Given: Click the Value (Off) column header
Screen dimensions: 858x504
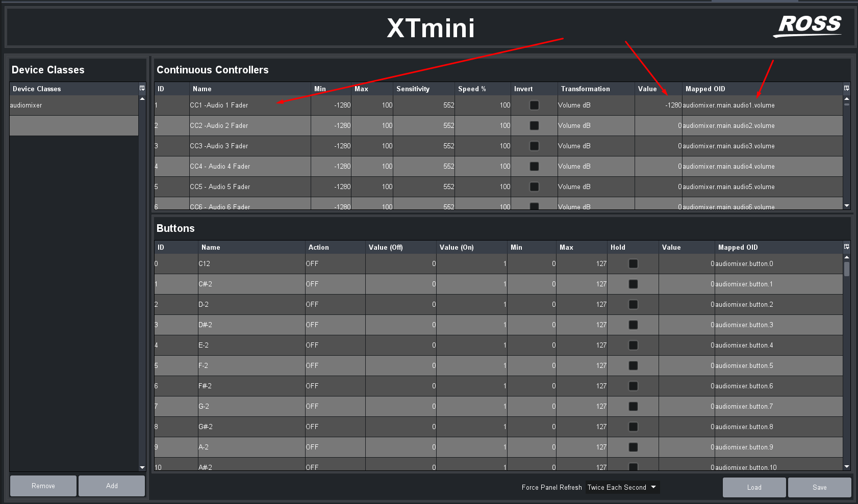Looking at the screenshot, I should coord(401,247).
